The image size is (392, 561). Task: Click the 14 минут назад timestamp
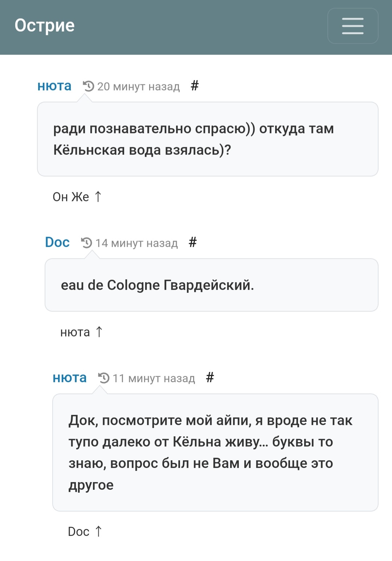(137, 243)
